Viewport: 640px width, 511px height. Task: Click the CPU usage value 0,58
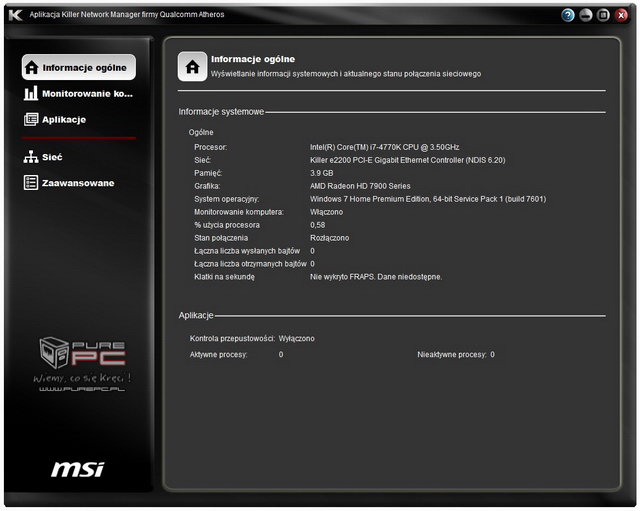318,225
